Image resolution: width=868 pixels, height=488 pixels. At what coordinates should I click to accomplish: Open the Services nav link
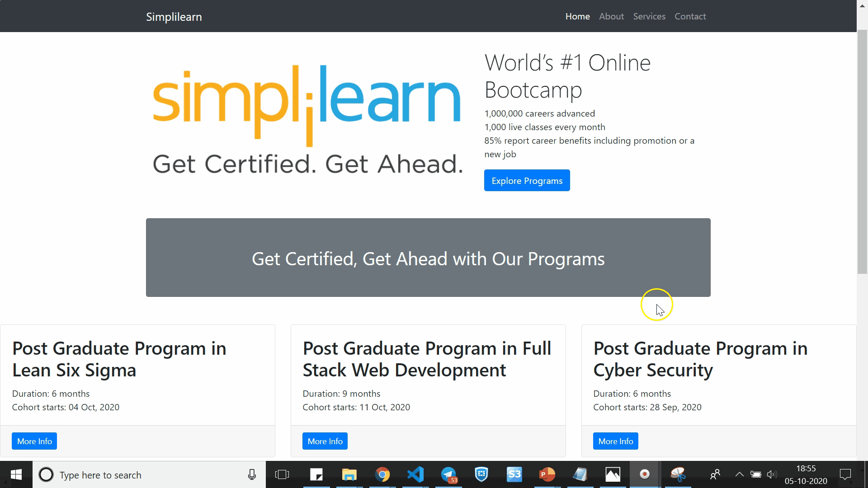[x=649, y=16]
